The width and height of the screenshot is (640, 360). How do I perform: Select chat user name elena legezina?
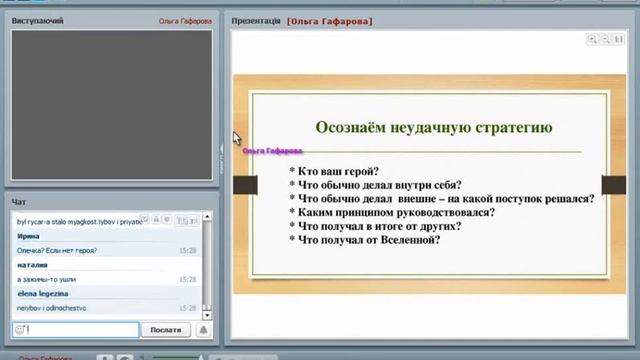43,293
